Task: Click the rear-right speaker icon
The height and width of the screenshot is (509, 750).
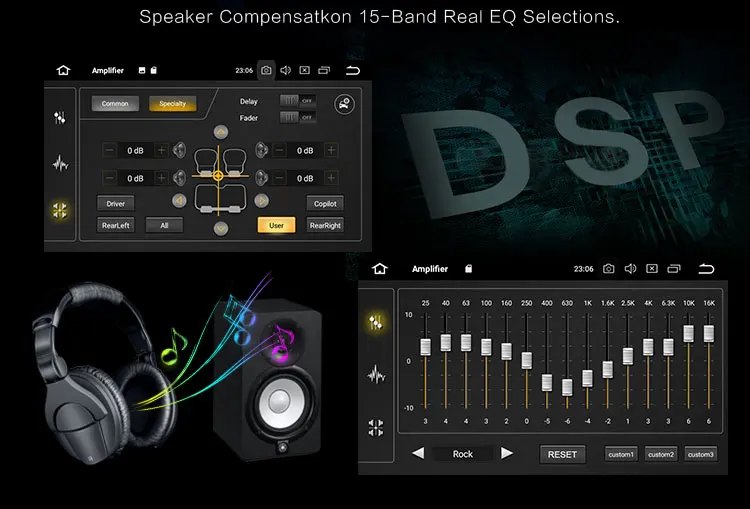Action: click(x=261, y=178)
